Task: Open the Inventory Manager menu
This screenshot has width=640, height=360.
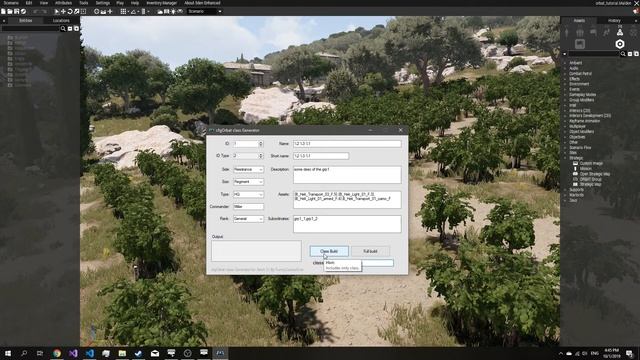Action: click(x=162, y=3)
